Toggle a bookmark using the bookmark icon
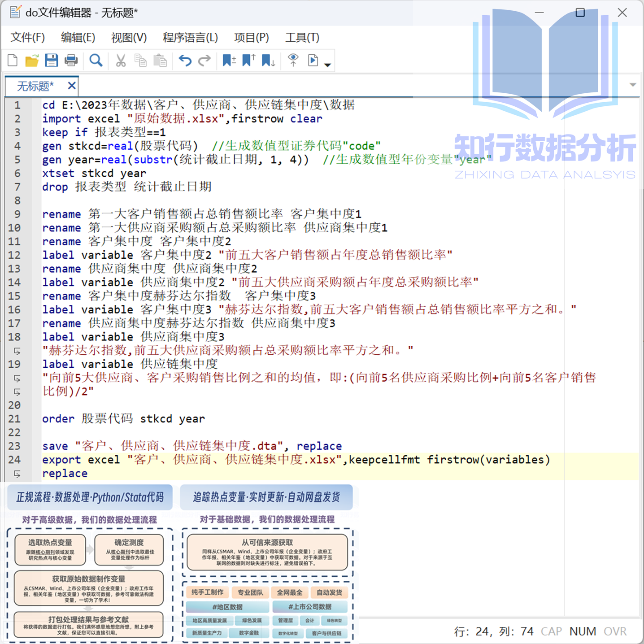The width and height of the screenshot is (644, 644). point(229,60)
